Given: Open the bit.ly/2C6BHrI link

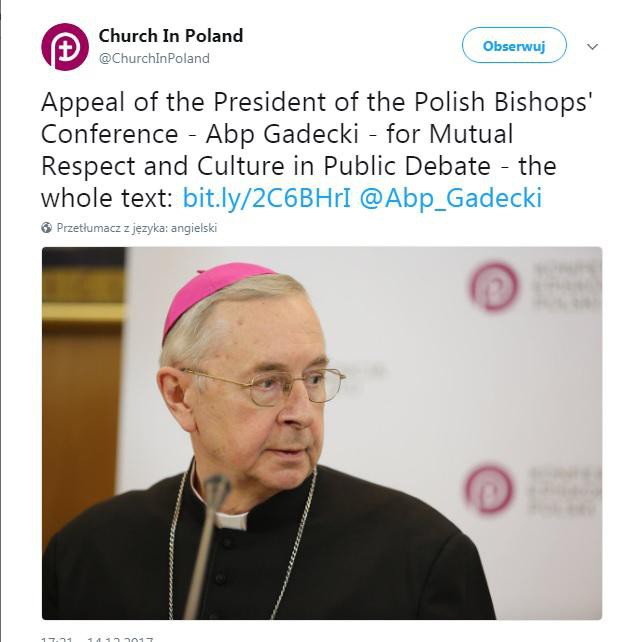Looking at the screenshot, I should coord(266,197).
